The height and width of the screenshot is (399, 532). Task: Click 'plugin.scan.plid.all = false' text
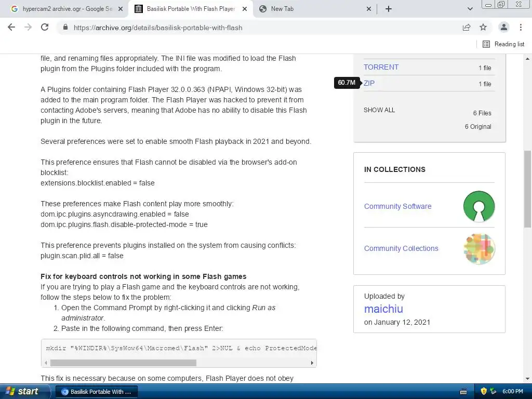coord(82,256)
